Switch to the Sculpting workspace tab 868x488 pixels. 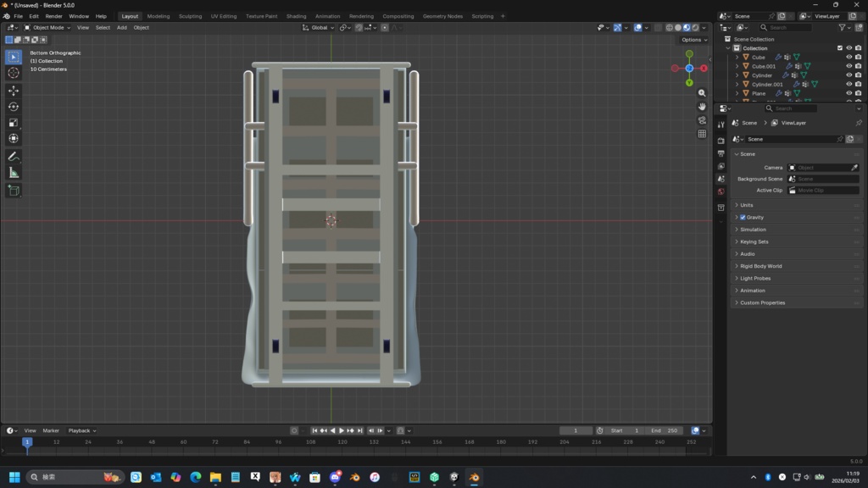pyautogui.click(x=190, y=16)
